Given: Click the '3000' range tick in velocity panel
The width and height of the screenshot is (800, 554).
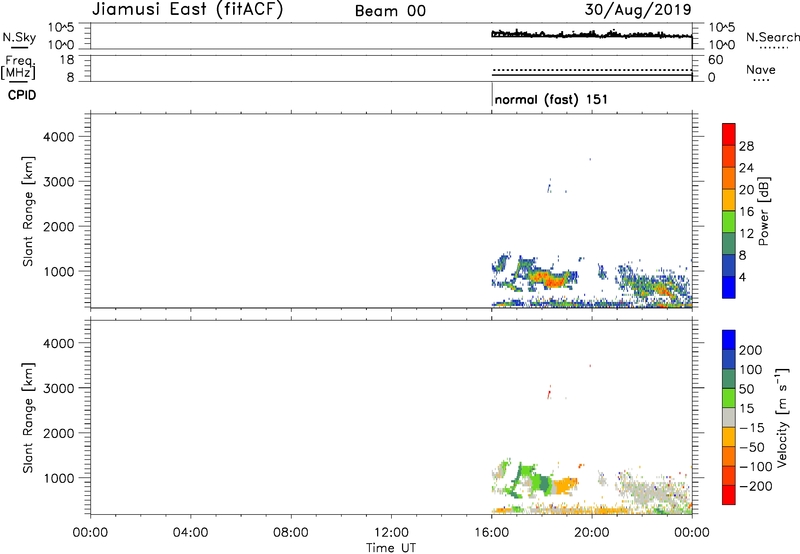Looking at the screenshot, I should point(59,388).
